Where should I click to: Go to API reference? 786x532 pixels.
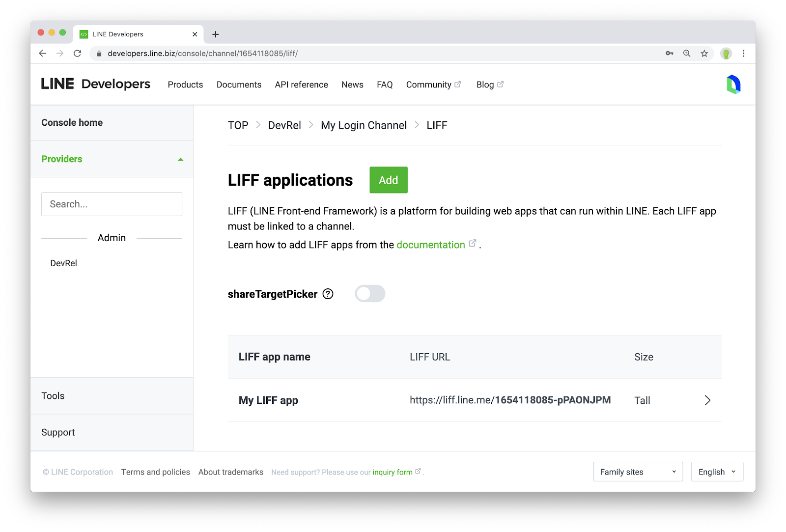(302, 84)
